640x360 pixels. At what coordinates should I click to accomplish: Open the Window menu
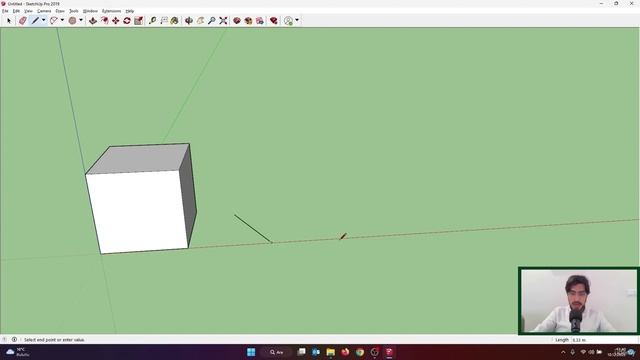point(90,11)
